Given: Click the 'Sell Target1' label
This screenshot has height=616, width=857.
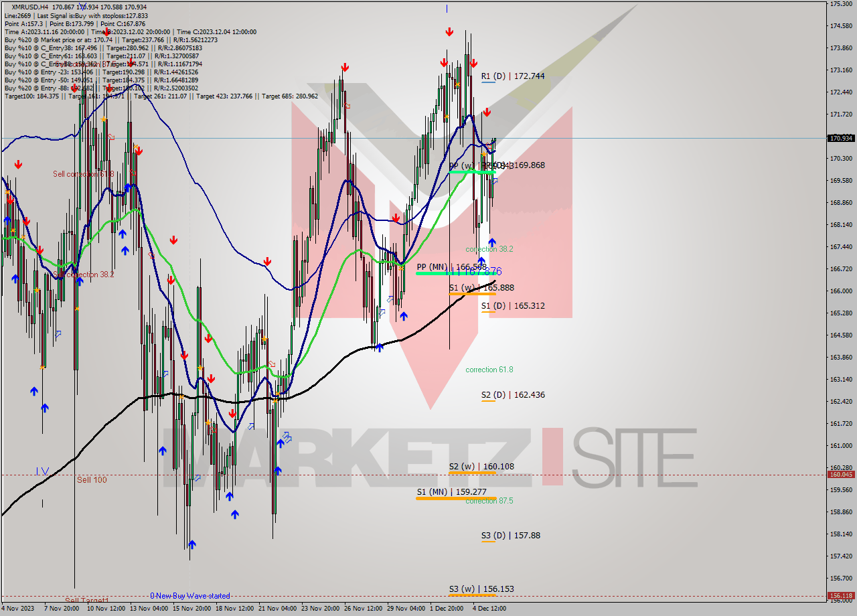Looking at the screenshot, I should click(x=86, y=600).
